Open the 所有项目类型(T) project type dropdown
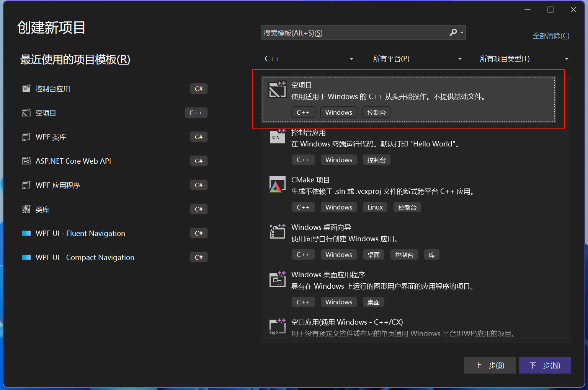 524,59
